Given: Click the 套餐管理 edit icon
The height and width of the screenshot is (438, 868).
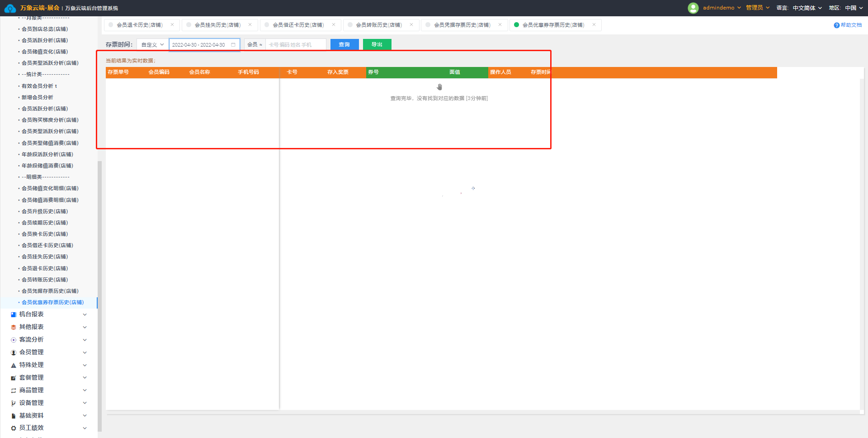Looking at the screenshot, I should click(x=14, y=378).
